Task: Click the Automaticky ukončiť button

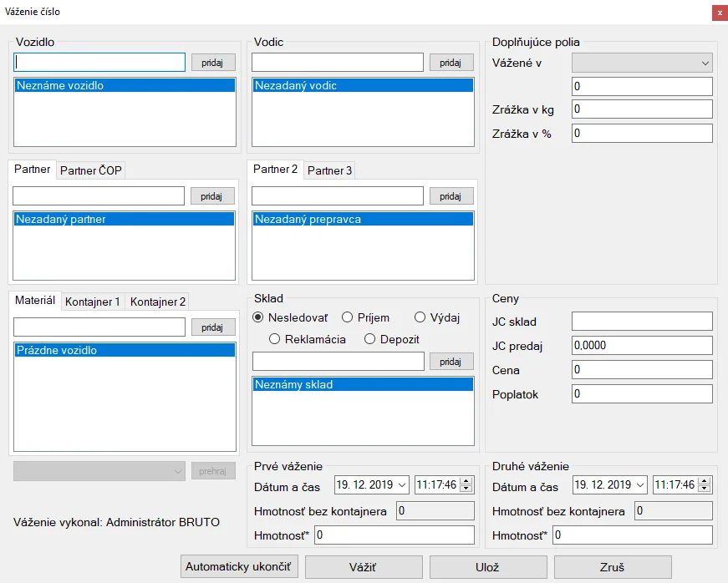Action: point(239,567)
